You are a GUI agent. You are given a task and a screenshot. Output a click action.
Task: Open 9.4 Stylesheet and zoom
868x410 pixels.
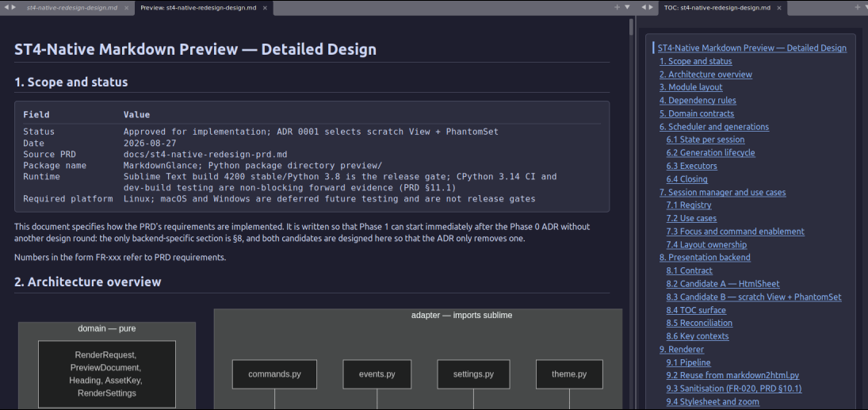713,402
